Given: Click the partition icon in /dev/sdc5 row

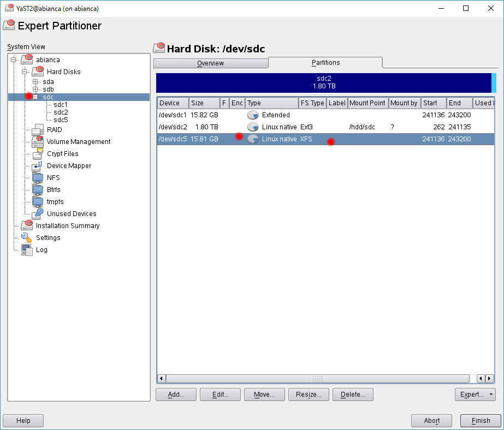Looking at the screenshot, I should tap(253, 139).
